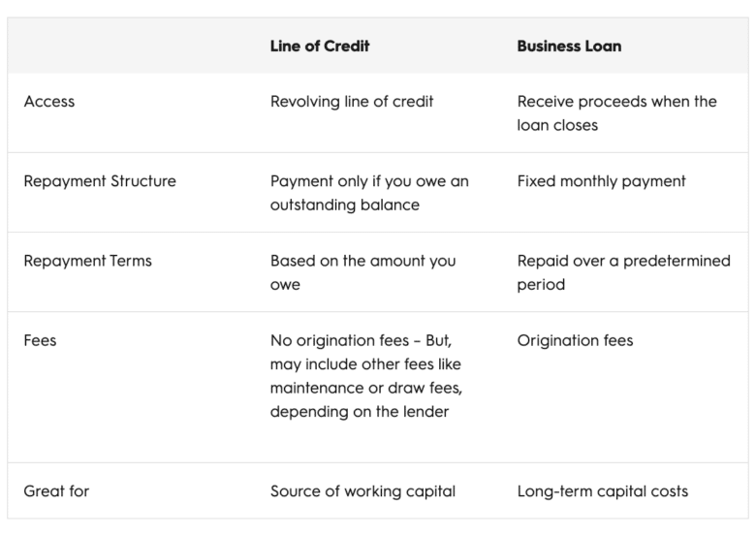The height and width of the screenshot is (536, 756).
Task: Click the 'Business Loan' column header
Action: (x=569, y=46)
